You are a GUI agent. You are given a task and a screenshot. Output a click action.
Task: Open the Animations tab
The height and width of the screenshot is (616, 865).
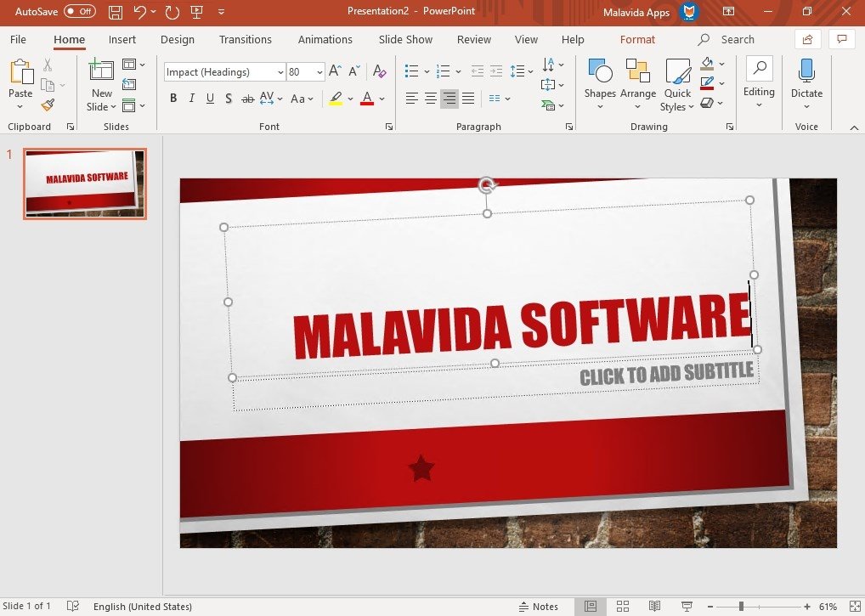(325, 39)
